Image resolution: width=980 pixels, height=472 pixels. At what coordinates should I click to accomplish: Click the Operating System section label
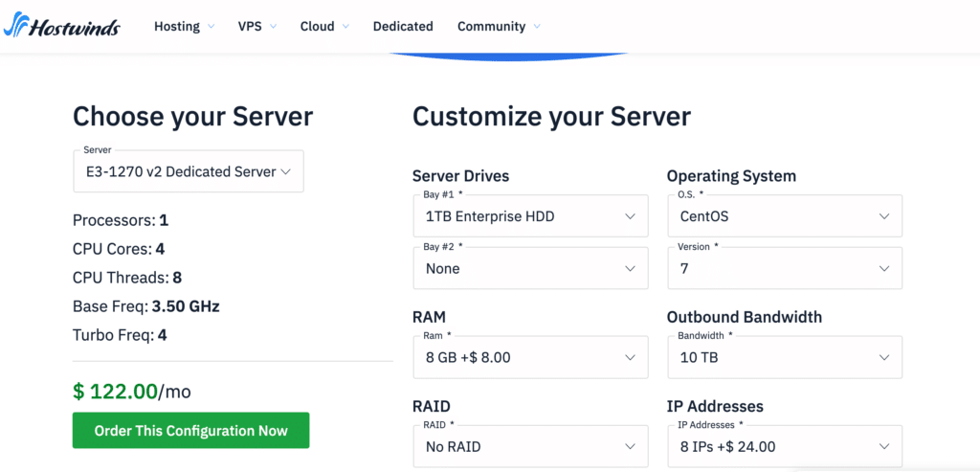[x=732, y=176]
